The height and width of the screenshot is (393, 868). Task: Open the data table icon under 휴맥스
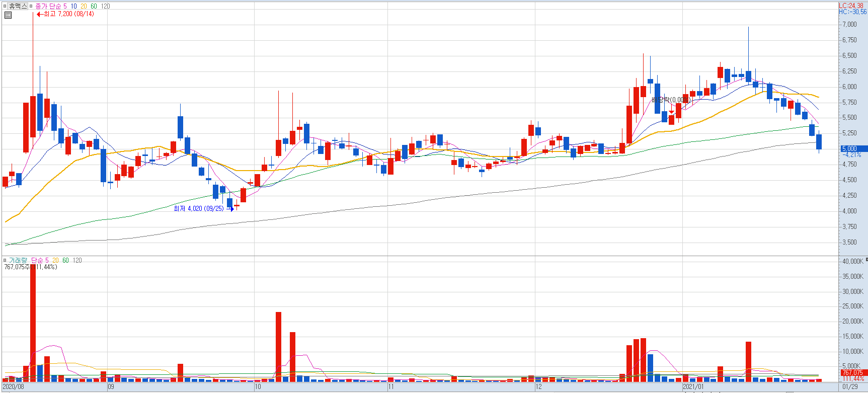click(8, 15)
